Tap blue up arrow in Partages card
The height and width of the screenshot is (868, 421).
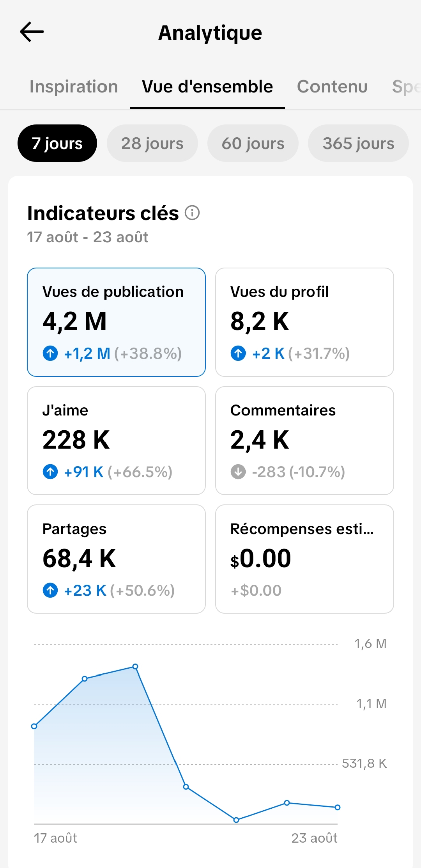[x=50, y=590]
